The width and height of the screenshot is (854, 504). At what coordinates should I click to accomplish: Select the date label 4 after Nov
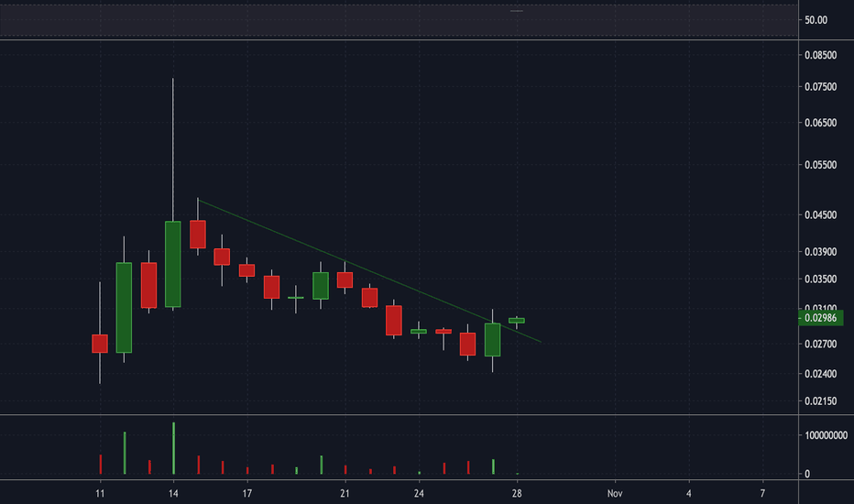click(x=688, y=493)
